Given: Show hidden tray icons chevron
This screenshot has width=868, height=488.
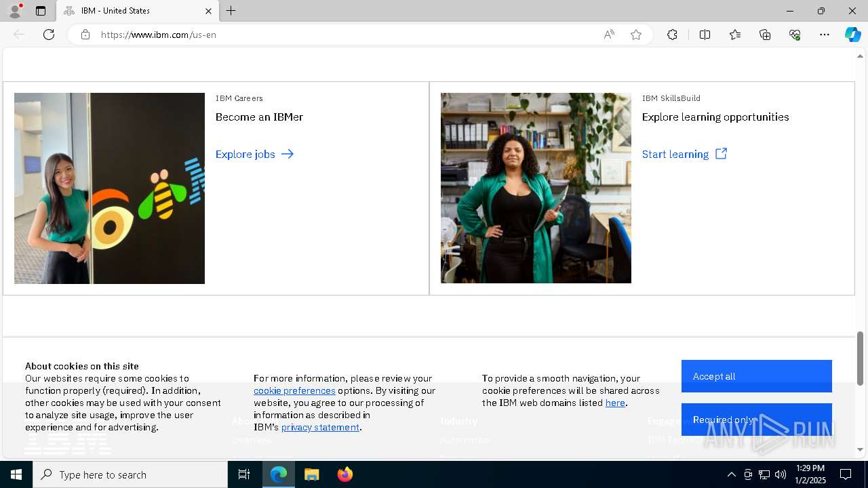Looking at the screenshot, I should [x=731, y=474].
